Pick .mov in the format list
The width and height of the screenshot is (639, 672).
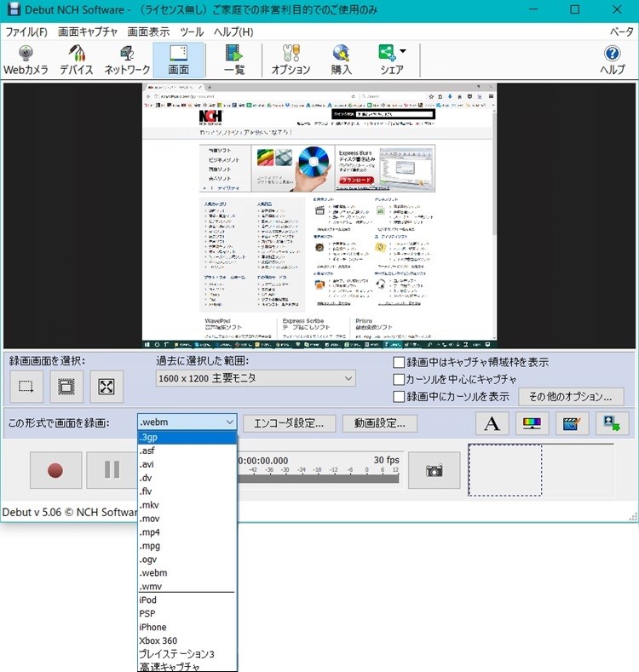pyautogui.click(x=187, y=519)
